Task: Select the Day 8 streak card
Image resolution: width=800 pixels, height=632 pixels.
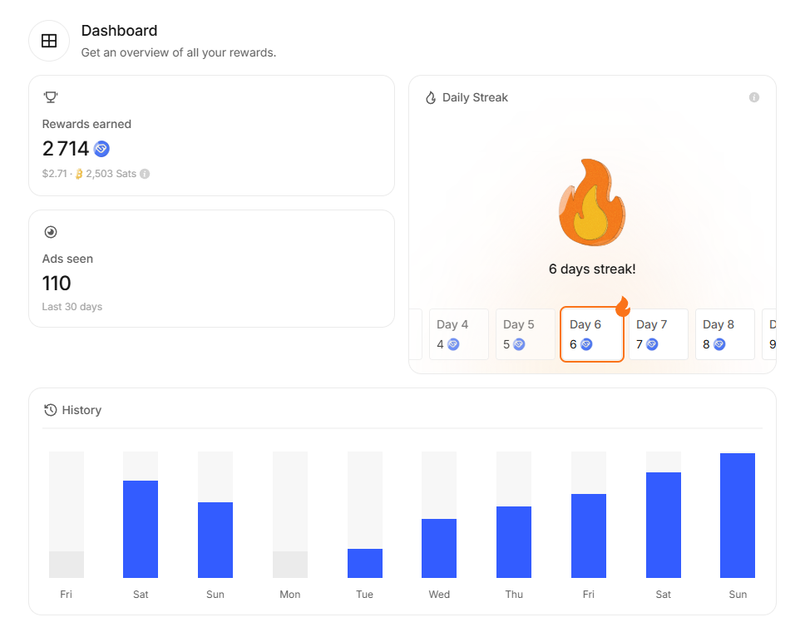Action: pos(724,334)
